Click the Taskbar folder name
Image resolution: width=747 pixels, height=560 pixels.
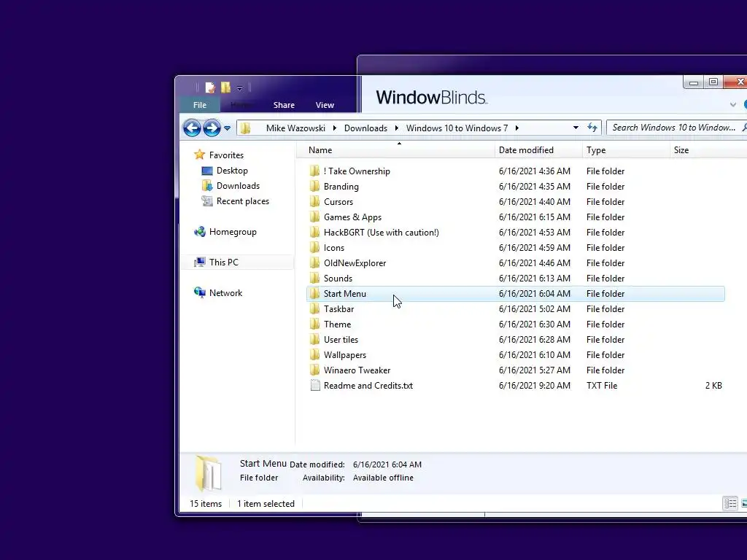point(338,309)
